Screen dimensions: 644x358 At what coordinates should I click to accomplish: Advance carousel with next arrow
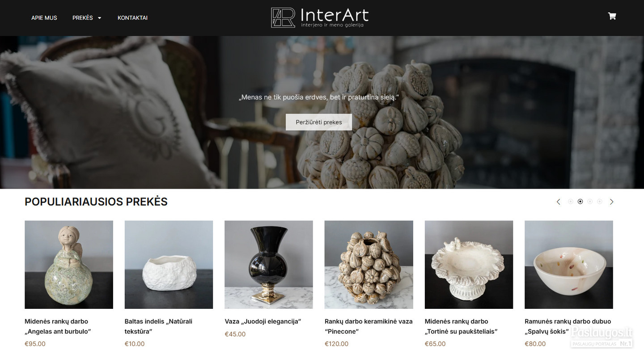(x=612, y=202)
